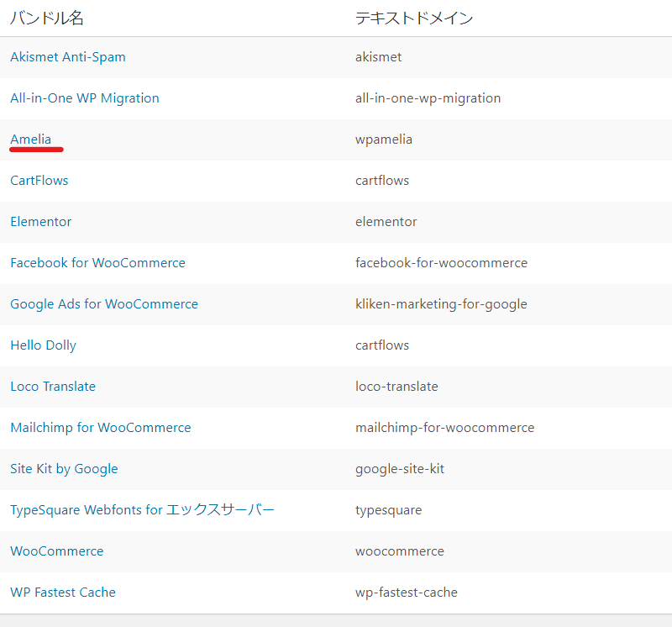The height and width of the screenshot is (627, 672).
Task: Open the CartFlows bundle link
Action: [39, 181]
